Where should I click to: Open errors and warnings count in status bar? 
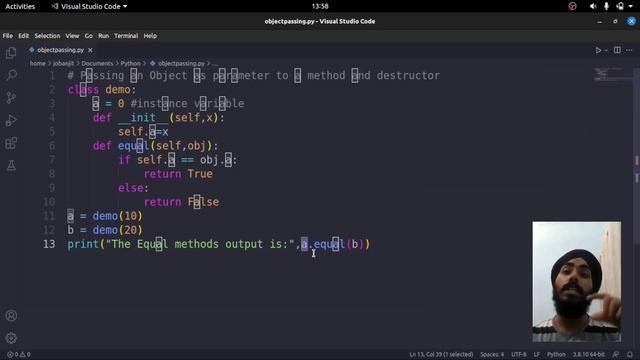pyautogui.click(x=19, y=354)
